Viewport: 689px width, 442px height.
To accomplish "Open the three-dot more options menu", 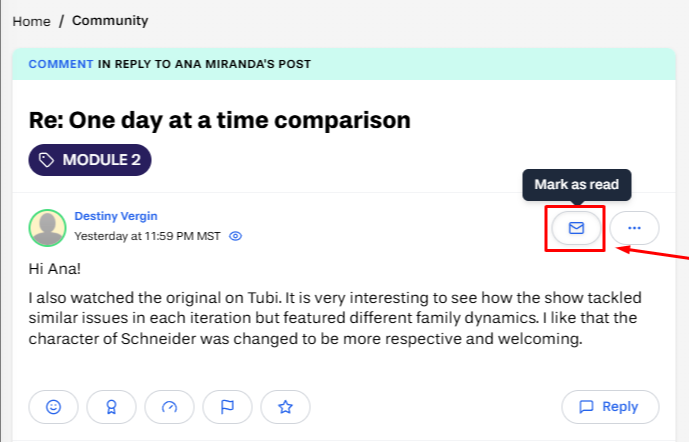I will [x=634, y=228].
